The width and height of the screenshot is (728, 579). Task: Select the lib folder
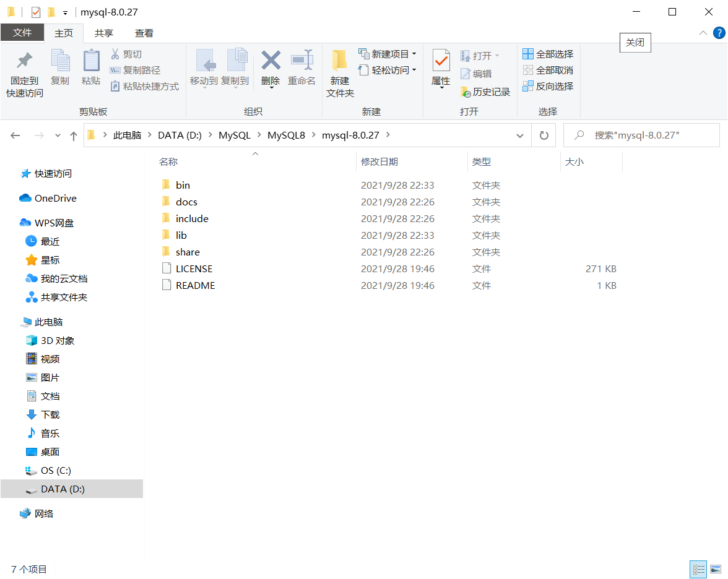tap(181, 235)
